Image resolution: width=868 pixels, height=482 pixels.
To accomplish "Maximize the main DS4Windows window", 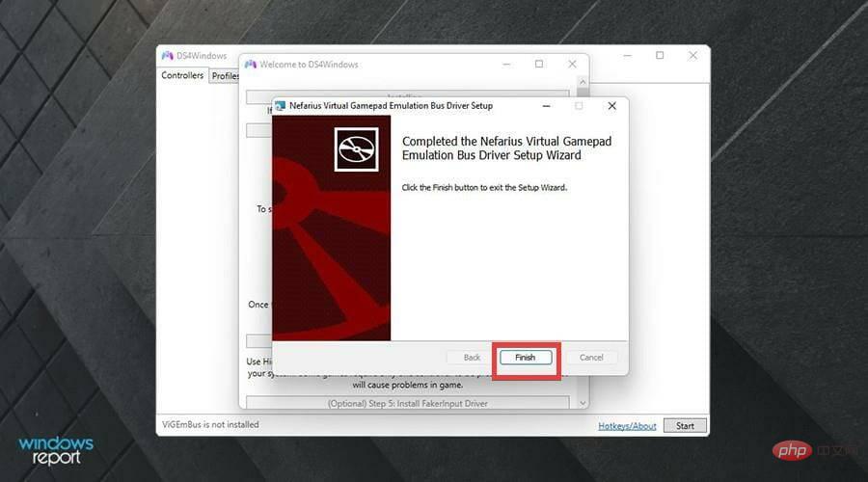I will click(x=660, y=56).
